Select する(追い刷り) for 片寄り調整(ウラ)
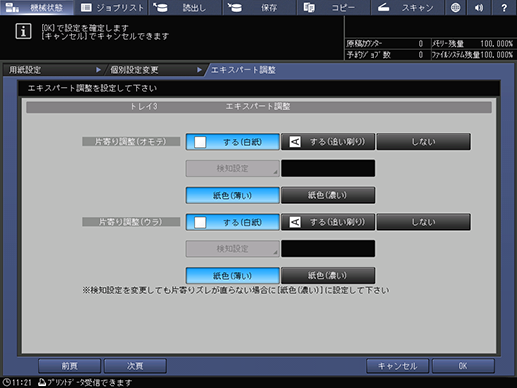The height and width of the screenshot is (388, 517). [x=328, y=222]
